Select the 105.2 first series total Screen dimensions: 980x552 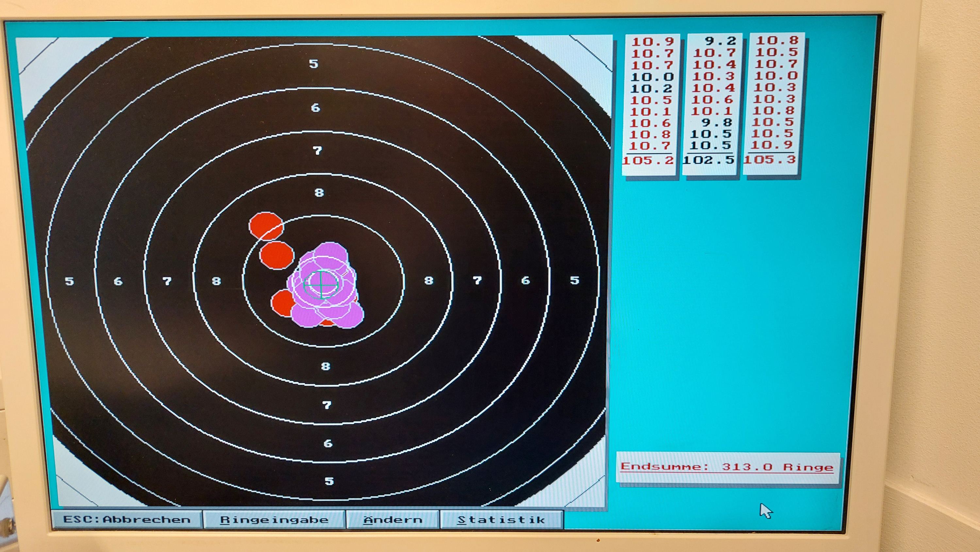(648, 160)
